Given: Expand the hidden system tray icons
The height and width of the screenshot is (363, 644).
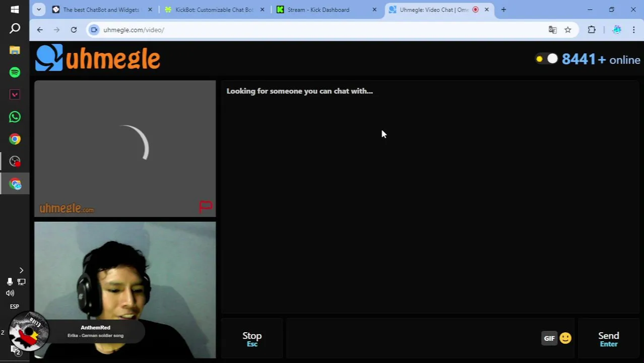Looking at the screenshot, I should (21, 271).
